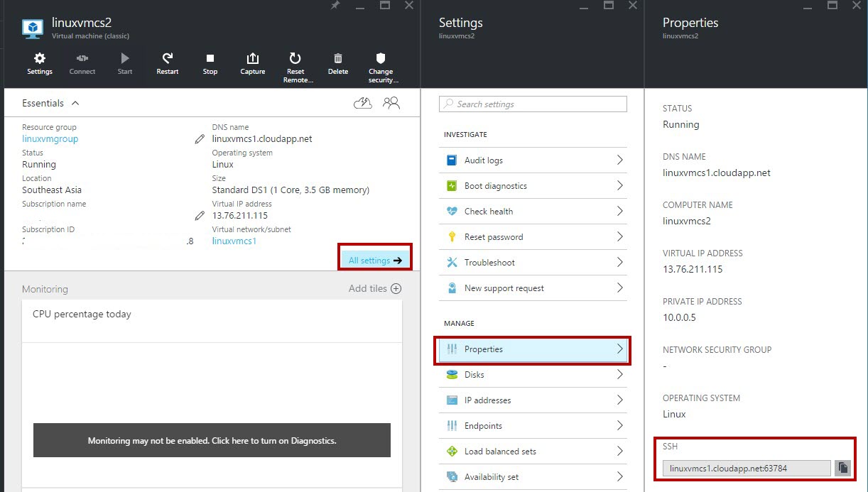The width and height of the screenshot is (868, 492).
Task: Click the Check health heart icon
Action: [452, 212]
